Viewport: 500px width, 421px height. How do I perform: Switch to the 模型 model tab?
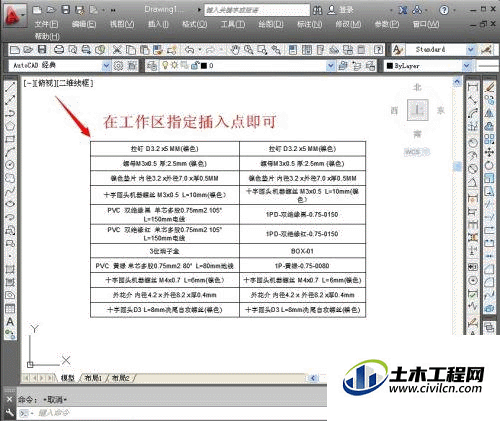[68, 378]
